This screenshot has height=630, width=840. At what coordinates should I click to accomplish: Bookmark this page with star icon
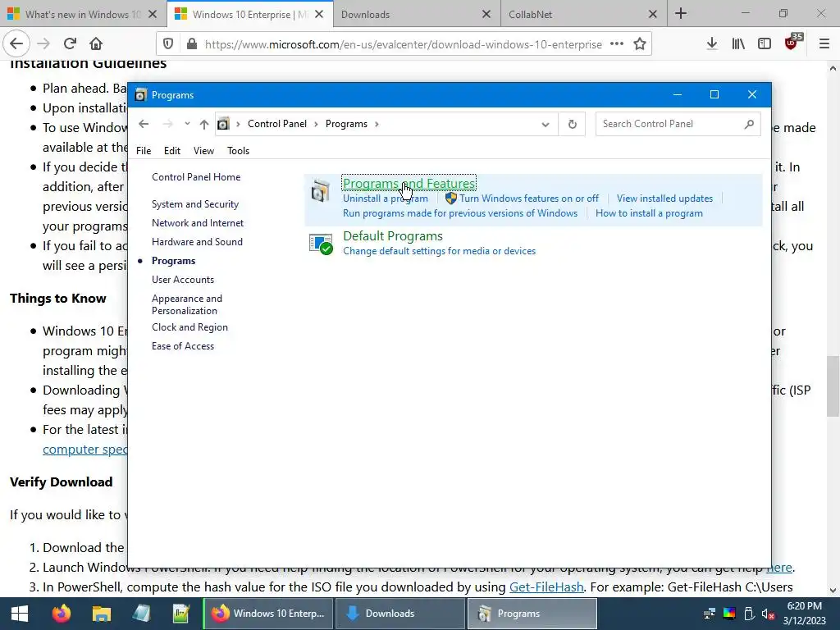[640, 44]
